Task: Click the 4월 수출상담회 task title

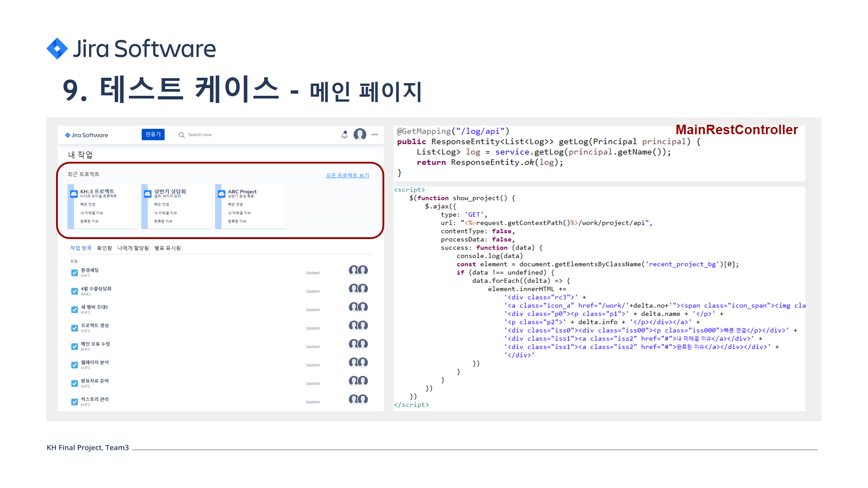Action: (x=96, y=289)
